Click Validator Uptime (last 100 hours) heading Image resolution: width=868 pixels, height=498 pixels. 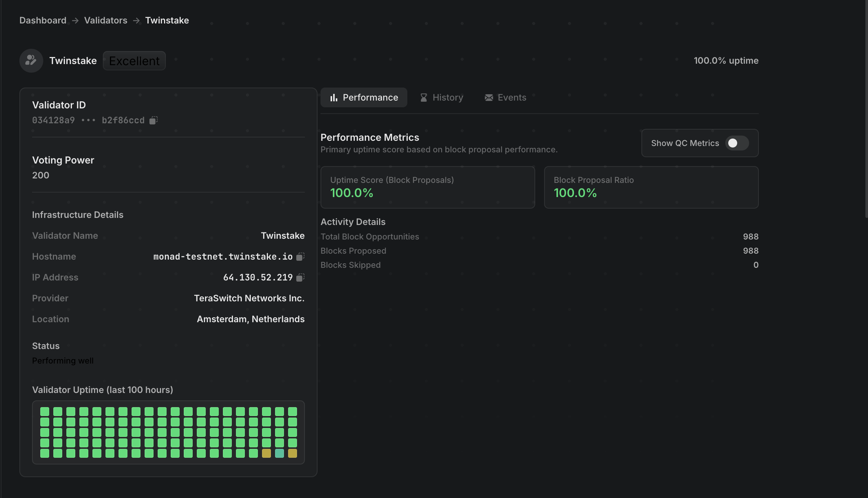(103, 390)
